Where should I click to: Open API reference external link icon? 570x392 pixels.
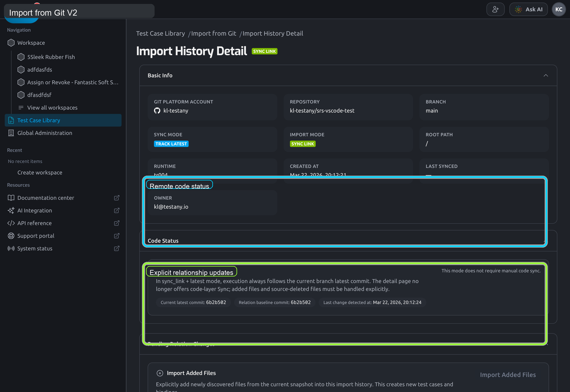[117, 223]
